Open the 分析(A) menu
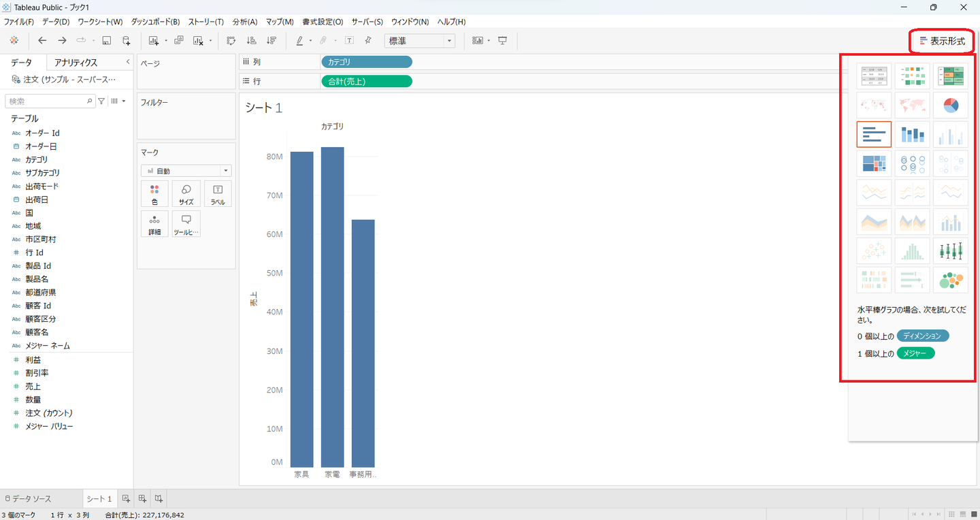 pyautogui.click(x=245, y=22)
